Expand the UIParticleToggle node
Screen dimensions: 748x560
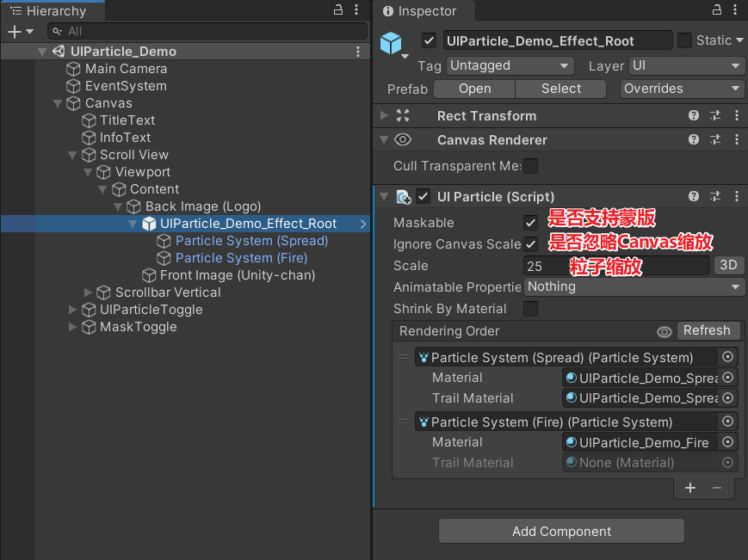point(72,310)
